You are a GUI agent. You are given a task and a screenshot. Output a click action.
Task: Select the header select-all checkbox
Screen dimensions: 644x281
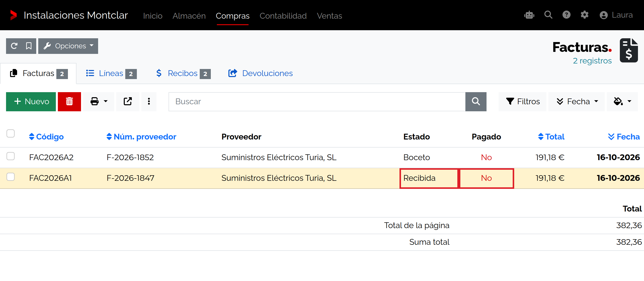(11, 133)
